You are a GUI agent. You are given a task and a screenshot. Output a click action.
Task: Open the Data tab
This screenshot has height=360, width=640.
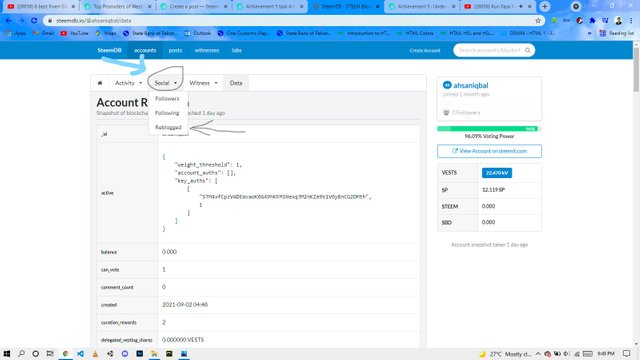[236, 83]
